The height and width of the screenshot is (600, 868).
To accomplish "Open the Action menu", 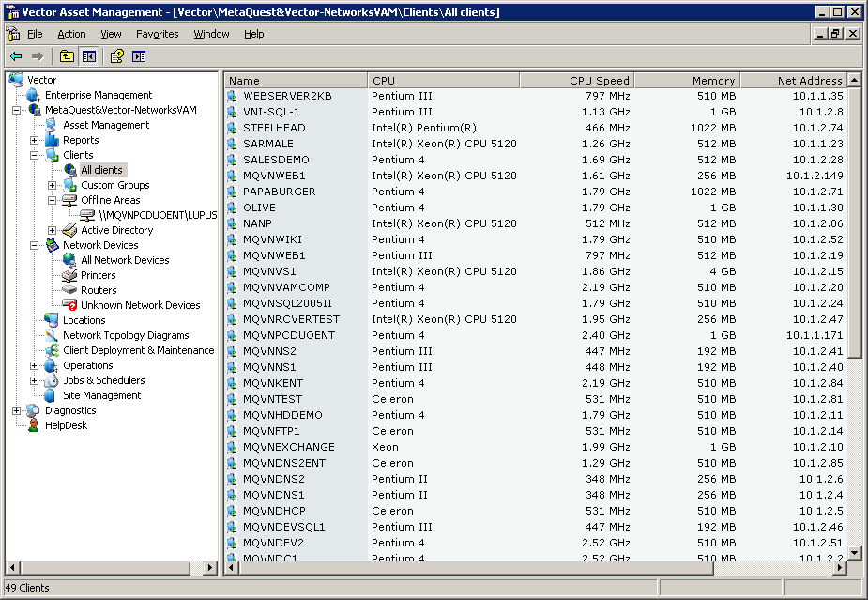I will click(x=71, y=33).
